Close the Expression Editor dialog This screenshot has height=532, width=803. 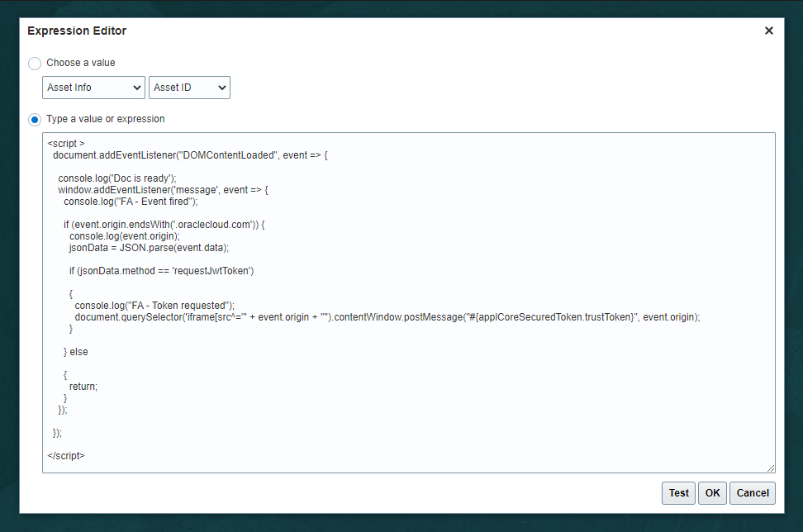click(768, 31)
